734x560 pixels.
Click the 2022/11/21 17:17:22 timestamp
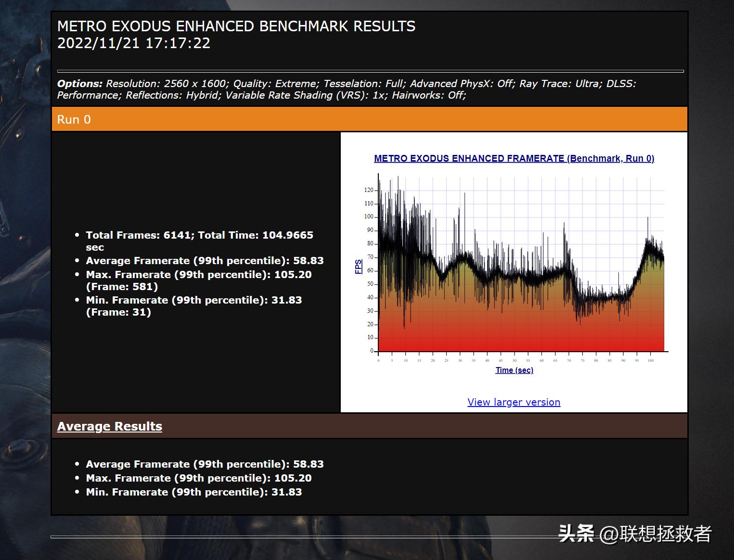(x=134, y=43)
